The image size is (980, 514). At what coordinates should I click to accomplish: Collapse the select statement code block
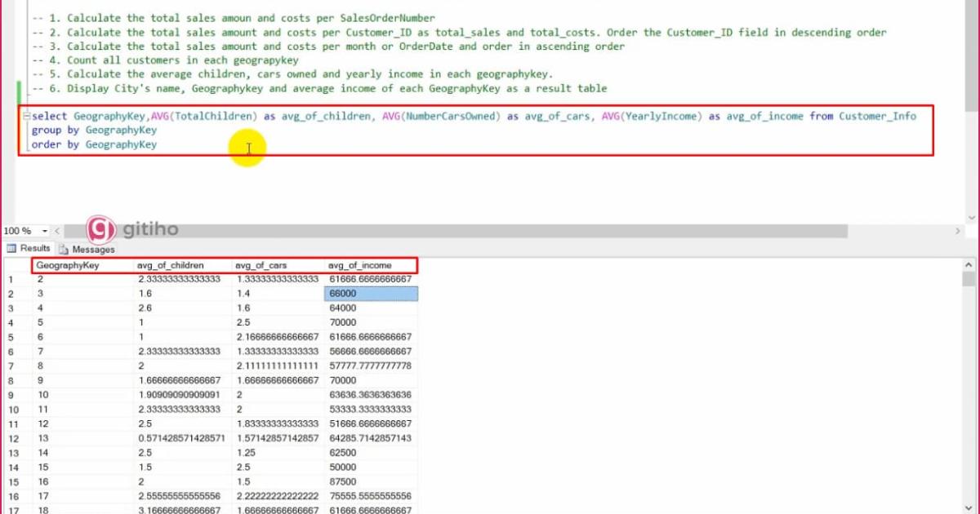[26, 117]
